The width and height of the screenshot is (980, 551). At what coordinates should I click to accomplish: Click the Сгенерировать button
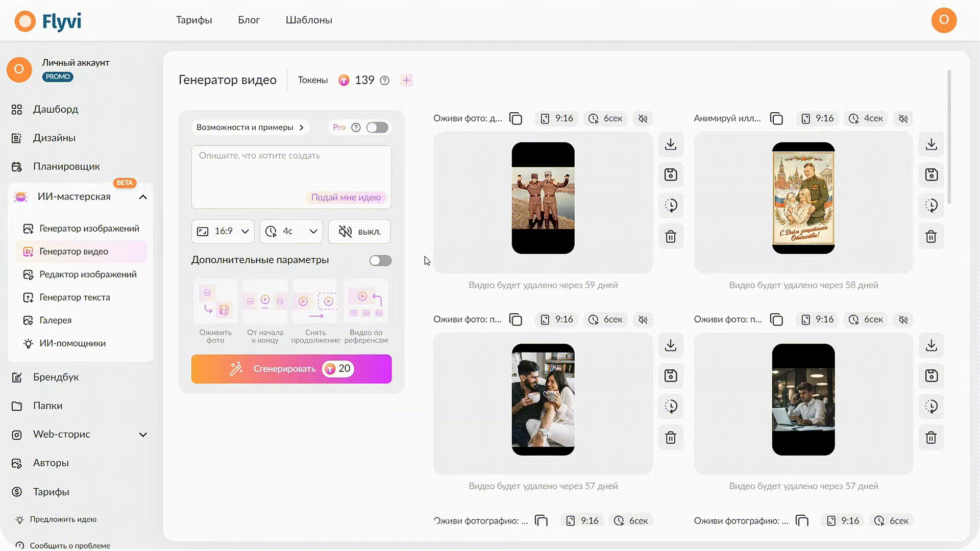click(291, 369)
